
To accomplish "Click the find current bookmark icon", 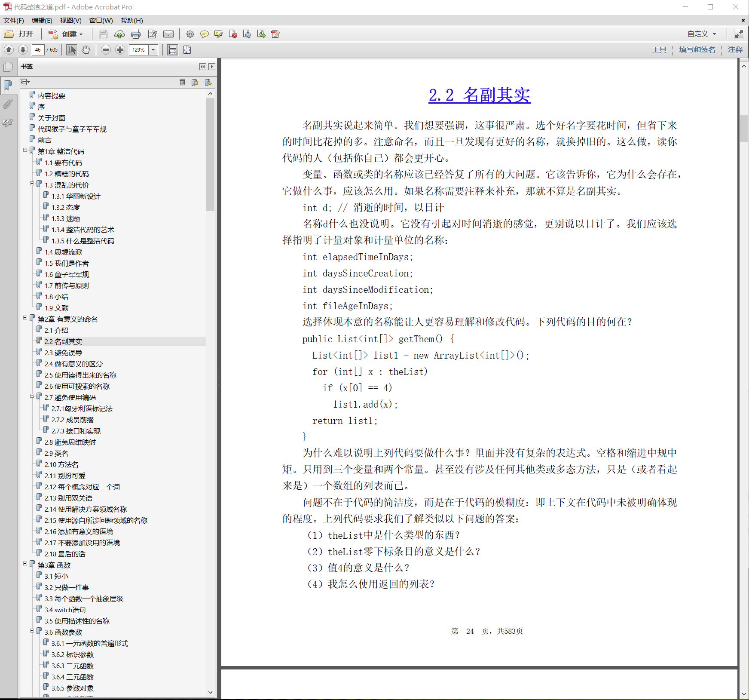I will (x=208, y=82).
